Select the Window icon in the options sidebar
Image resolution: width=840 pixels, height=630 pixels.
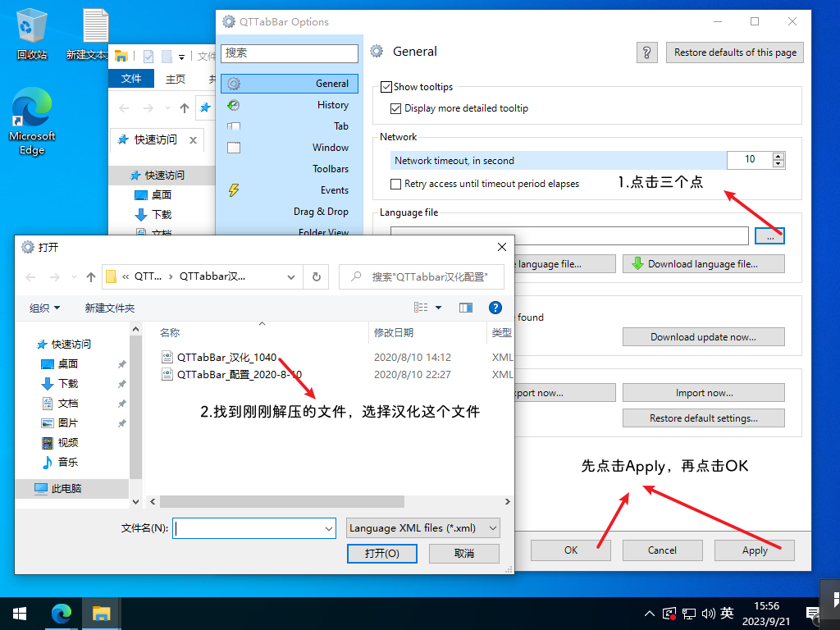click(234, 148)
